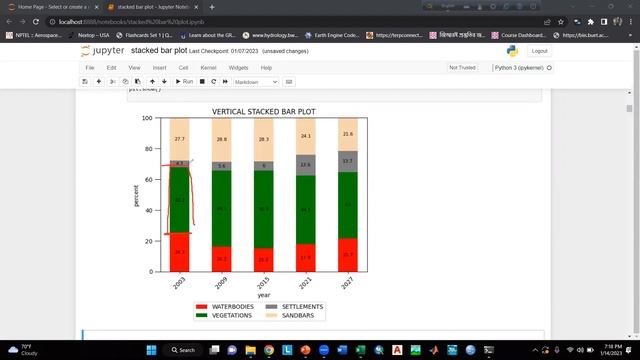Go back in browser history
640x360 pixels.
pyautogui.click(x=9, y=22)
